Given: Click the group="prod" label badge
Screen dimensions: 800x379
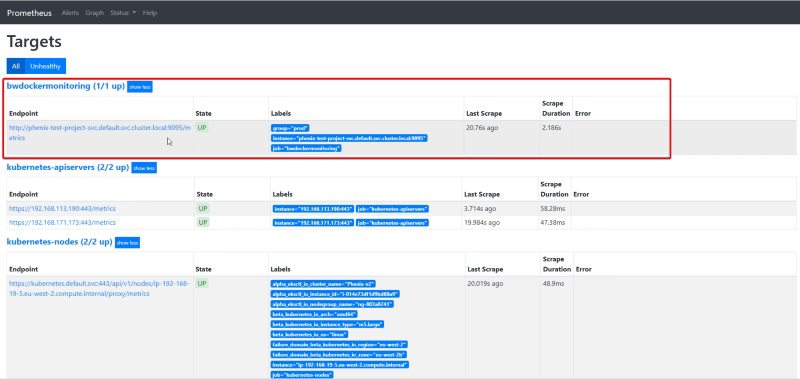Looking at the screenshot, I should (290, 128).
